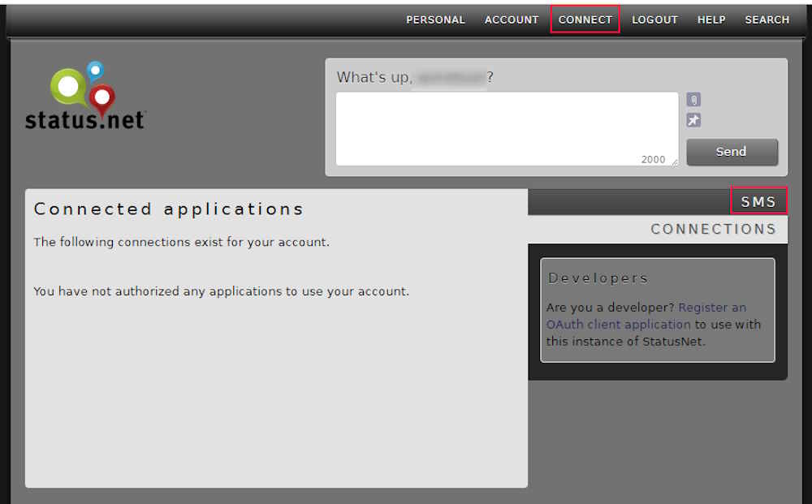Image resolution: width=812 pixels, height=504 pixels.
Task: Open the HELP page
Action: [x=711, y=19]
